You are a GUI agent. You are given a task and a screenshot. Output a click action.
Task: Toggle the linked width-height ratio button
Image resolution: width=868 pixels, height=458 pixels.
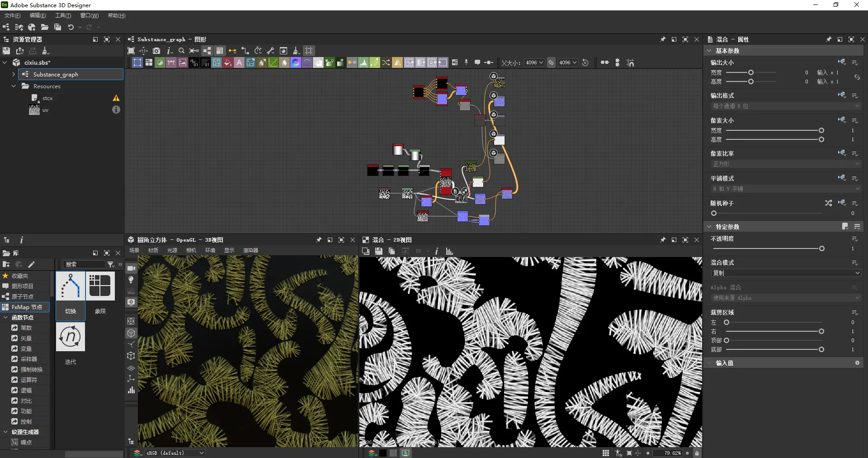pyautogui.click(x=551, y=63)
